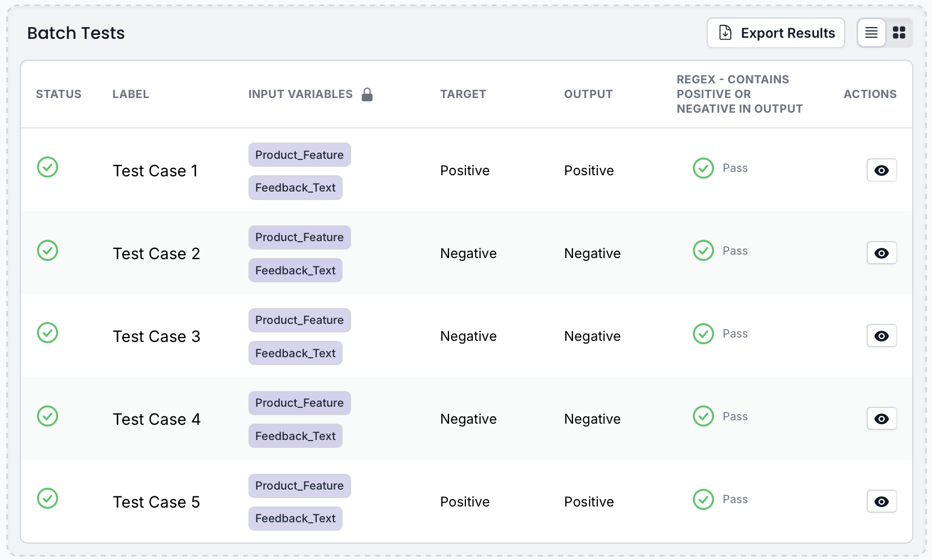The image size is (932, 560).
Task: Select the Output value for Test Case 2
Action: click(x=592, y=253)
